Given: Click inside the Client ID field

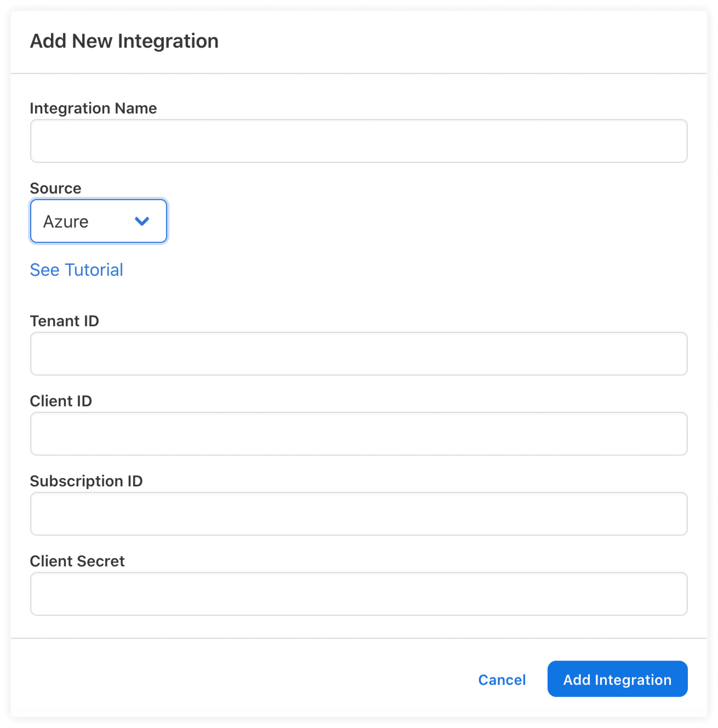Looking at the screenshot, I should [x=358, y=433].
